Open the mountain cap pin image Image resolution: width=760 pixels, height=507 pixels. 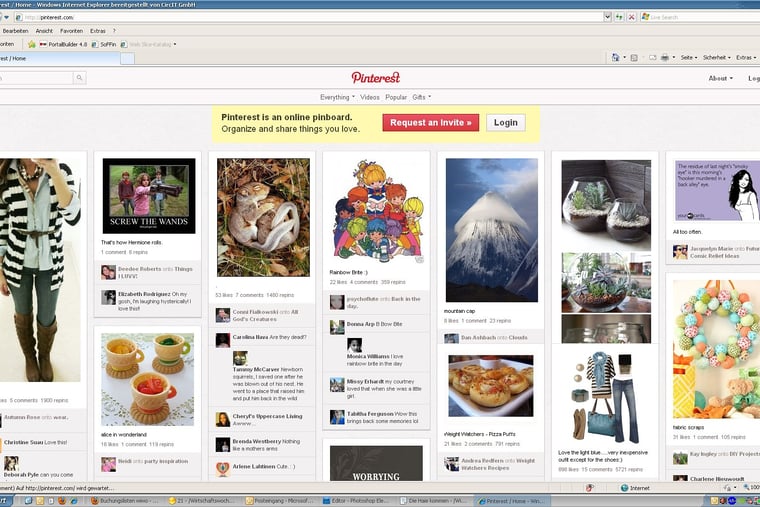click(491, 229)
